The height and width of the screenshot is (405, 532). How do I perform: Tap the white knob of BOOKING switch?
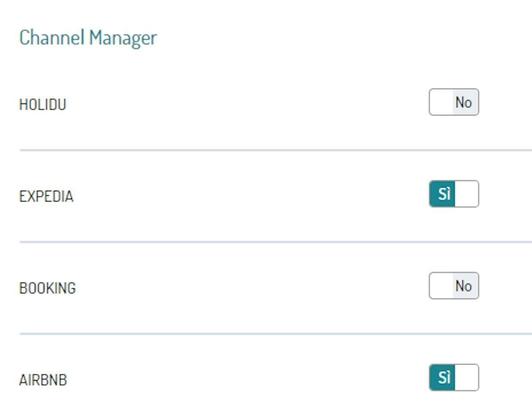pos(441,286)
